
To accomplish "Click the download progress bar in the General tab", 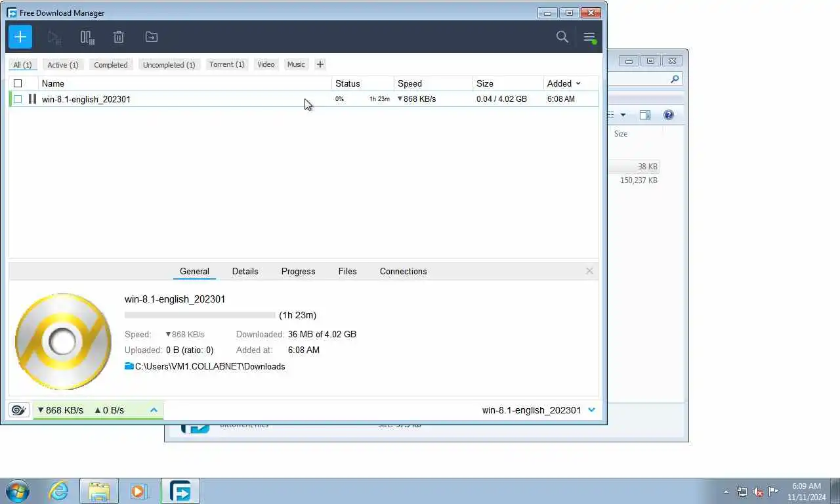I will tap(200, 316).
